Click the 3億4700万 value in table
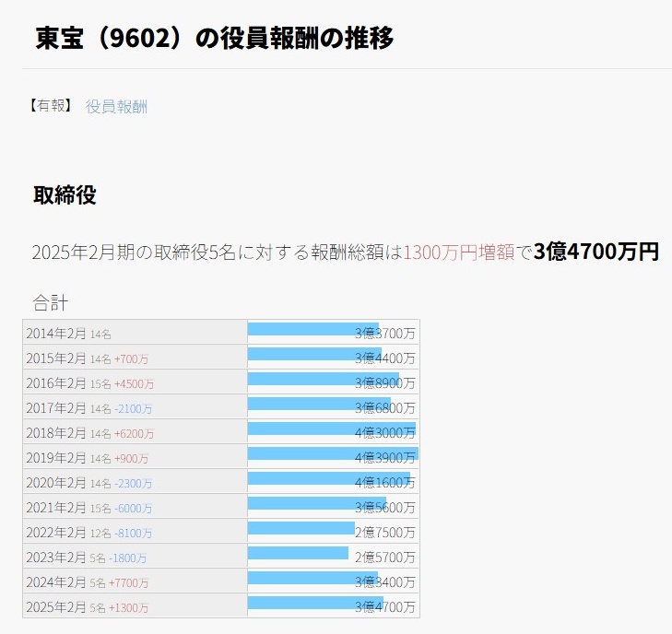This screenshot has width=672, height=634. (x=385, y=607)
